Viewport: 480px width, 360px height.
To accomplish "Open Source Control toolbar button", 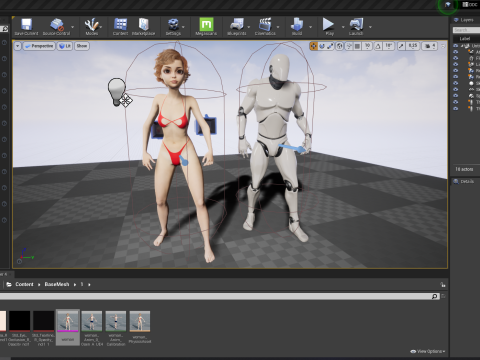I will 56,27.
